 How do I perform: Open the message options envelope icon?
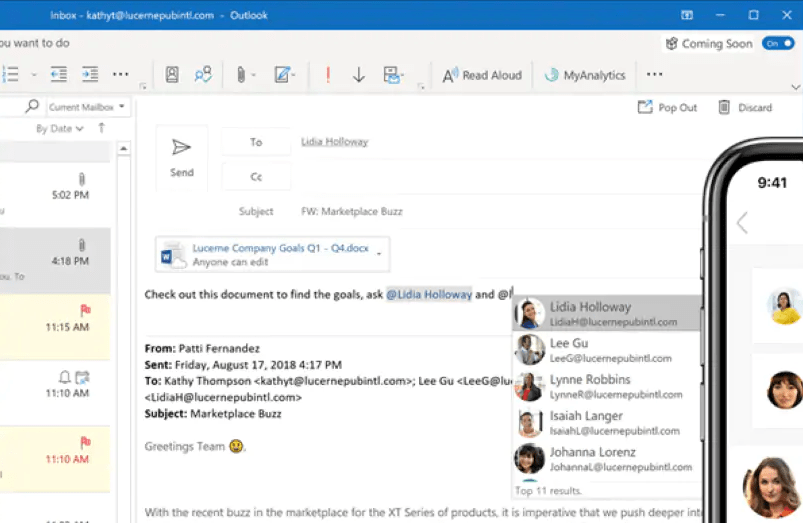click(x=393, y=75)
